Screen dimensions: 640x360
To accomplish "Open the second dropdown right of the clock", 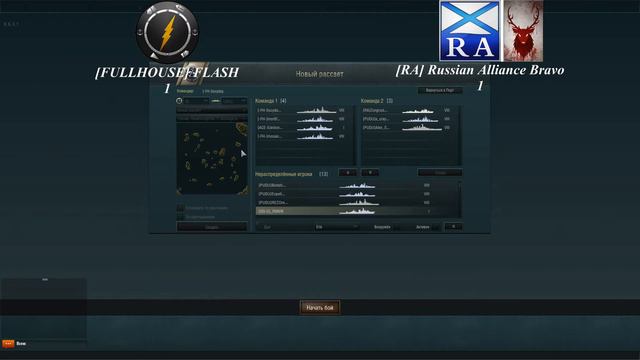I will tap(234, 101).
